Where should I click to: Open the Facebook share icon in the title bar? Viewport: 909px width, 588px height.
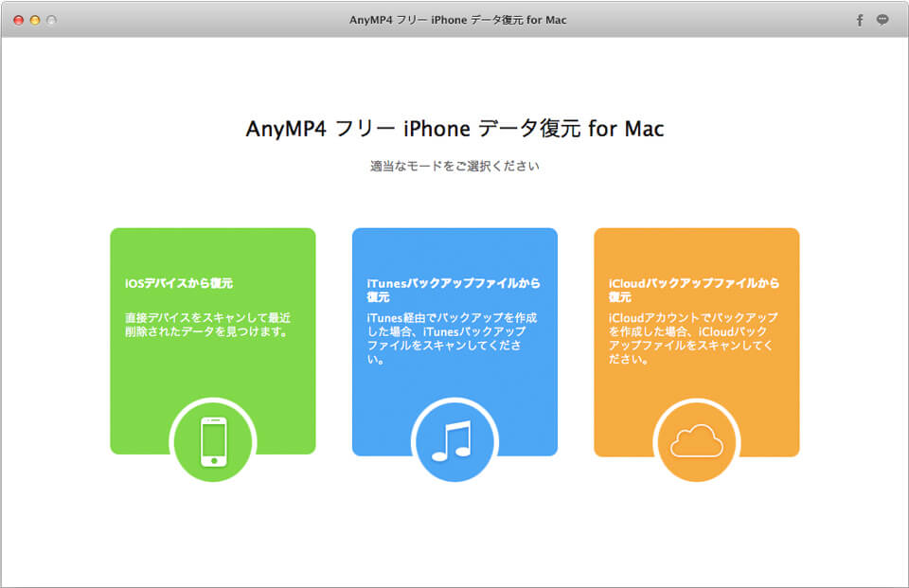(x=859, y=19)
